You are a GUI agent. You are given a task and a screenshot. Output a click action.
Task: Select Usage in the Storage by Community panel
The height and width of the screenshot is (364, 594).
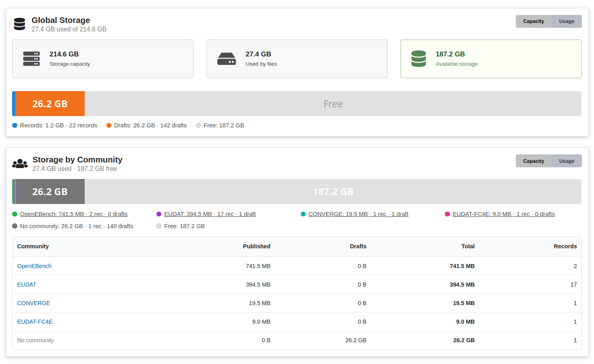[x=567, y=161]
